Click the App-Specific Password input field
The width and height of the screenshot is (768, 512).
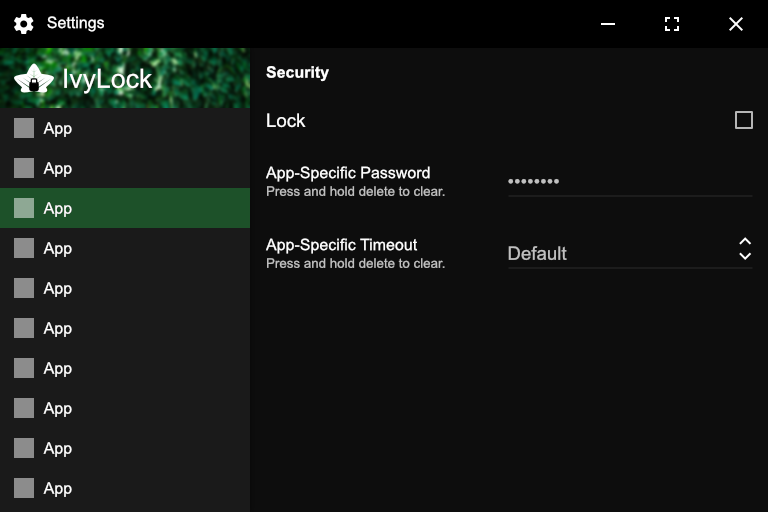629,181
